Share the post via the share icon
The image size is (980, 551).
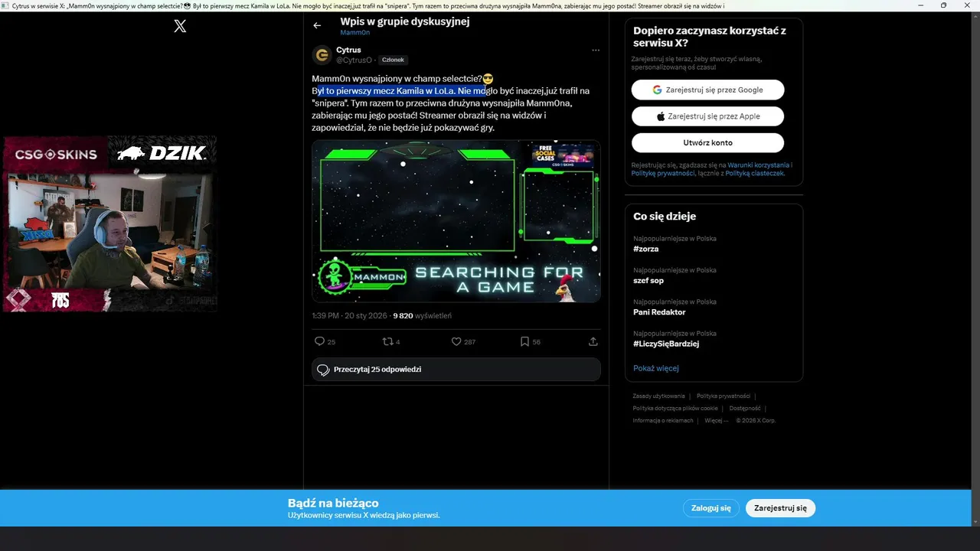(x=593, y=341)
